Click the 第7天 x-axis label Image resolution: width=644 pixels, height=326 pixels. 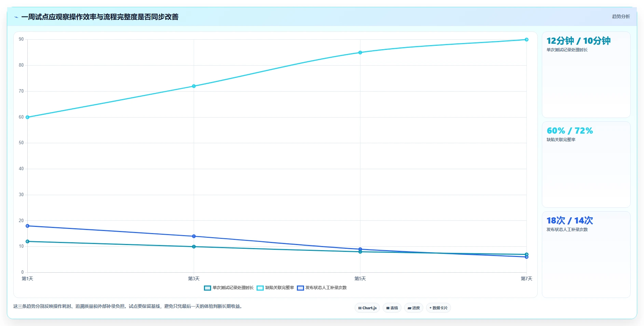coord(526,279)
